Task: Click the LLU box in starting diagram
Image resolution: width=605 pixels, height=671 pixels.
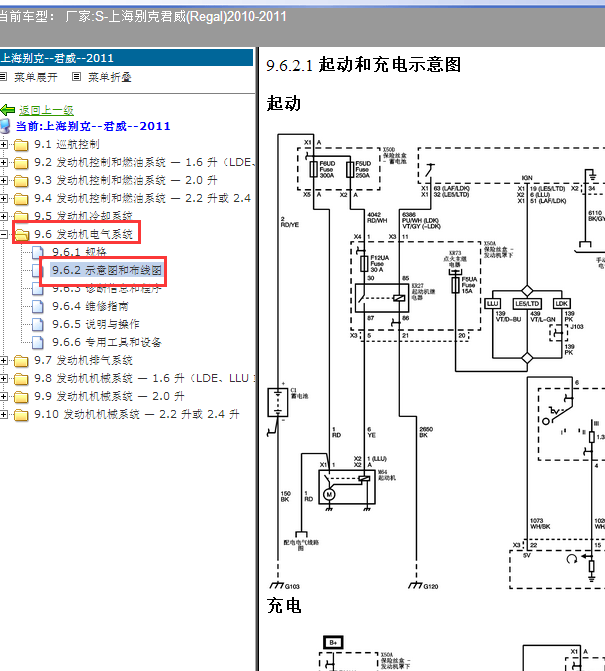Action: click(492, 303)
